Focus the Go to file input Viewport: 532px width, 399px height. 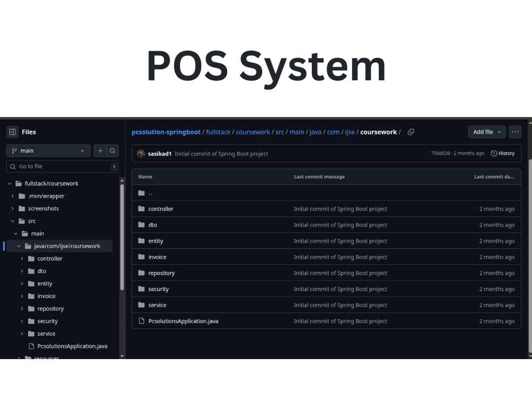[62, 167]
